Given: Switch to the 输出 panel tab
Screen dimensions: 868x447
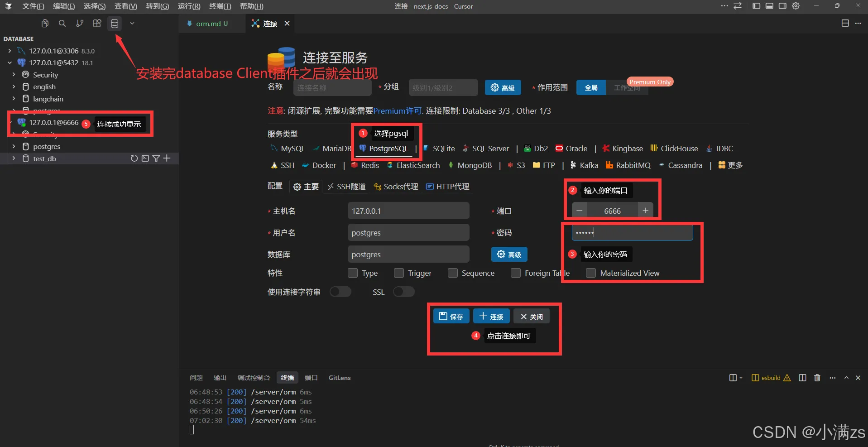Looking at the screenshot, I should tap(220, 378).
